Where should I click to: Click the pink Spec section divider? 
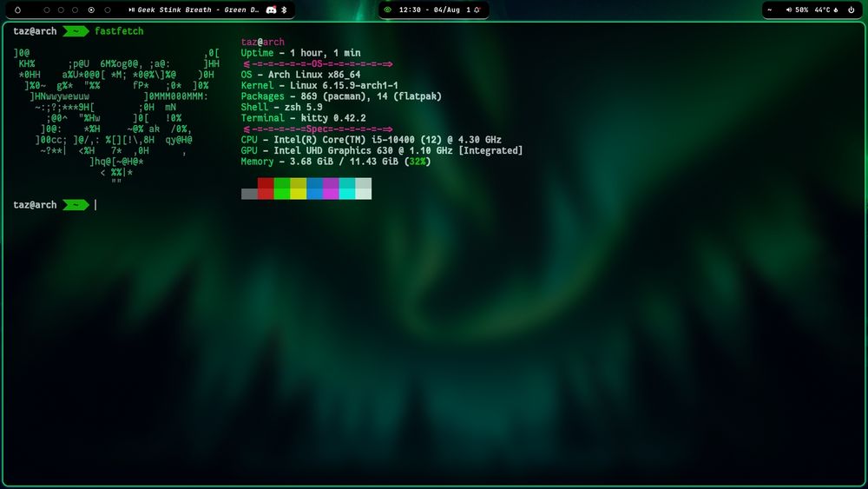pyautogui.click(x=318, y=129)
